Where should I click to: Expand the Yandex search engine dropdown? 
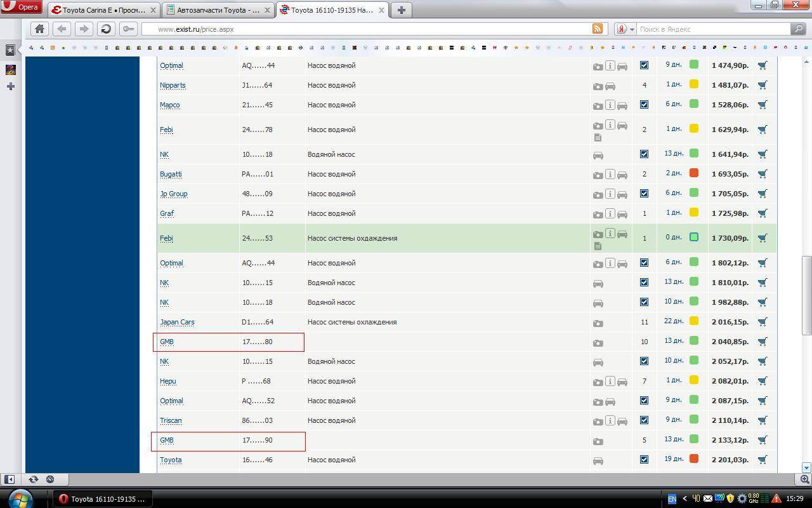point(632,29)
